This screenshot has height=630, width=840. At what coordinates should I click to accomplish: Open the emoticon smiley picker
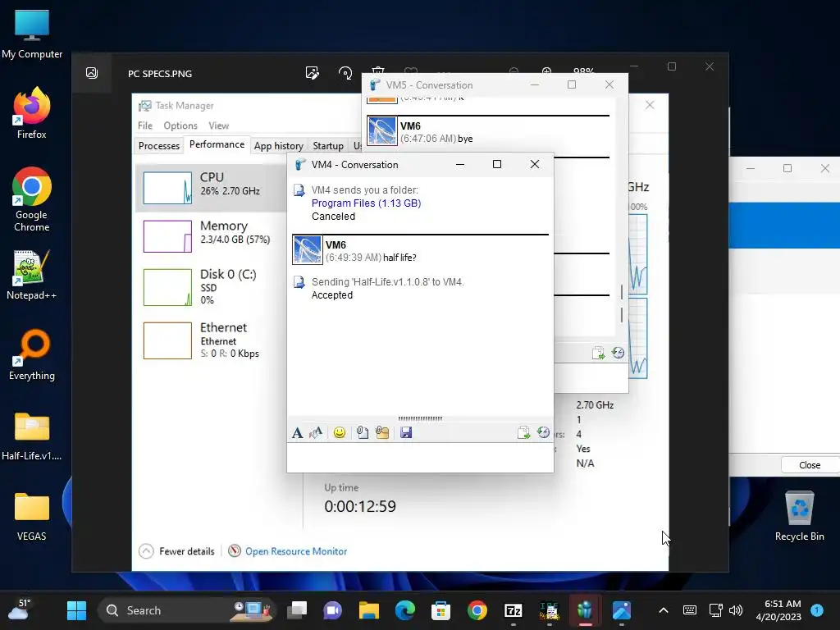click(339, 433)
